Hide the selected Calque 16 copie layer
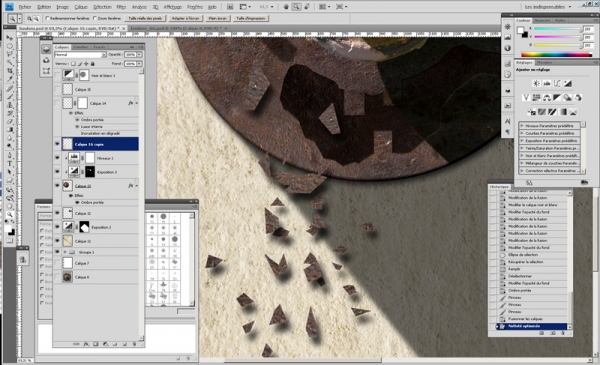Viewport: 600px width, 365px height. pyautogui.click(x=57, y=144)
